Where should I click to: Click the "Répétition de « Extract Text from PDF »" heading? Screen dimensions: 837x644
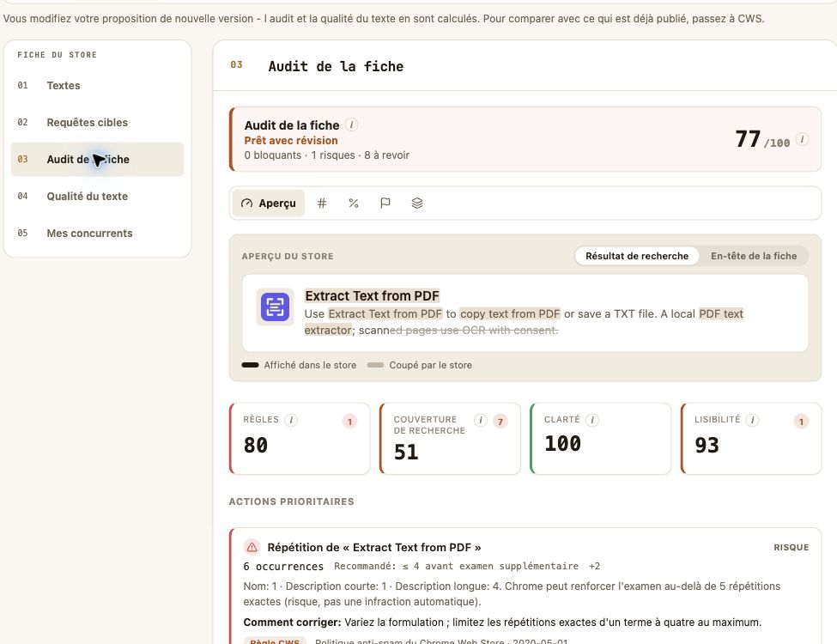click(374, 547)
